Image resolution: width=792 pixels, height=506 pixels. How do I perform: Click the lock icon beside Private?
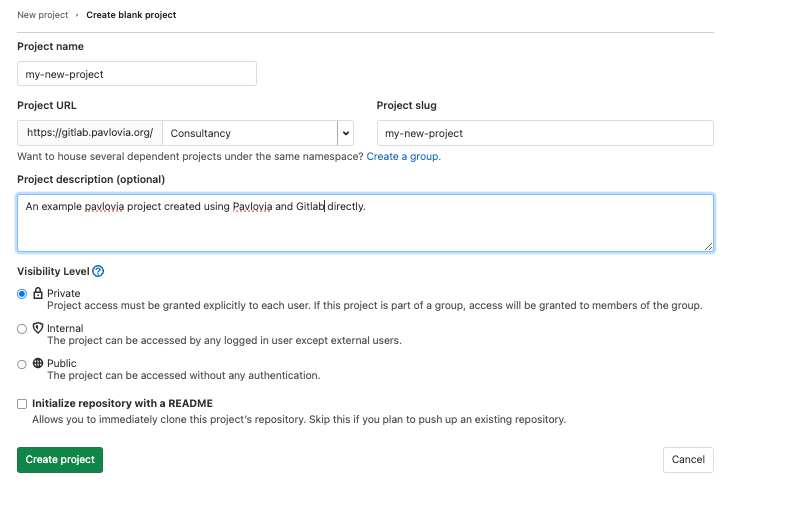tap(38, 293)
